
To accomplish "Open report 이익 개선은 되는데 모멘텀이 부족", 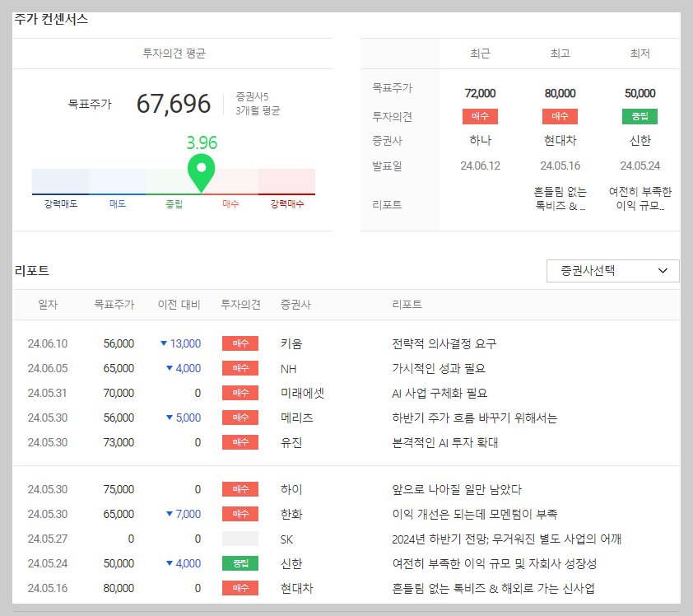I will 475,514.
